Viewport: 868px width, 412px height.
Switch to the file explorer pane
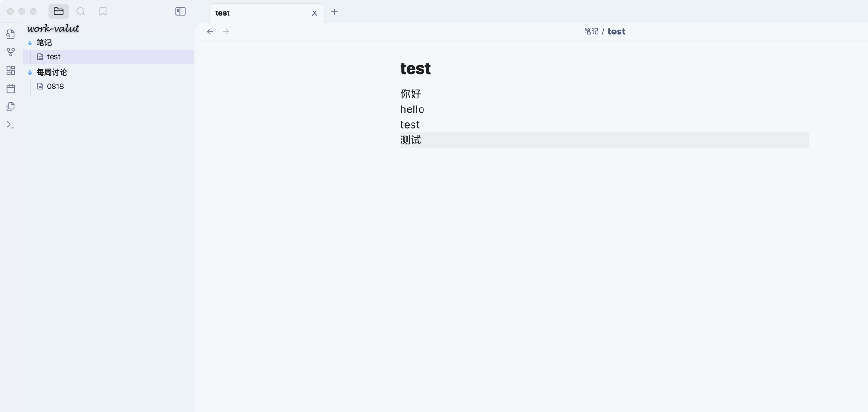pyautogui.click(x=59, y=11)
